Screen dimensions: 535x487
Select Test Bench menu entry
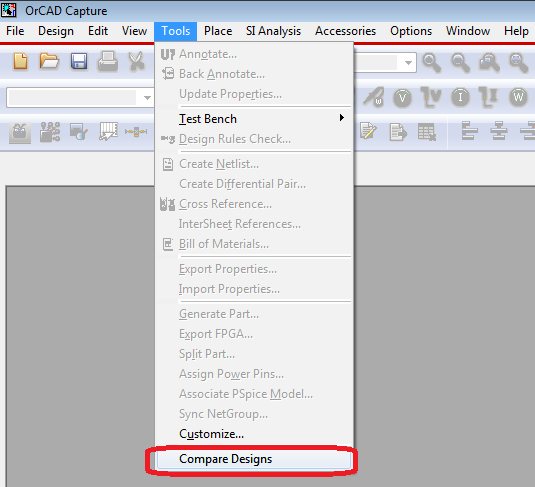click(x=254, y=119)
